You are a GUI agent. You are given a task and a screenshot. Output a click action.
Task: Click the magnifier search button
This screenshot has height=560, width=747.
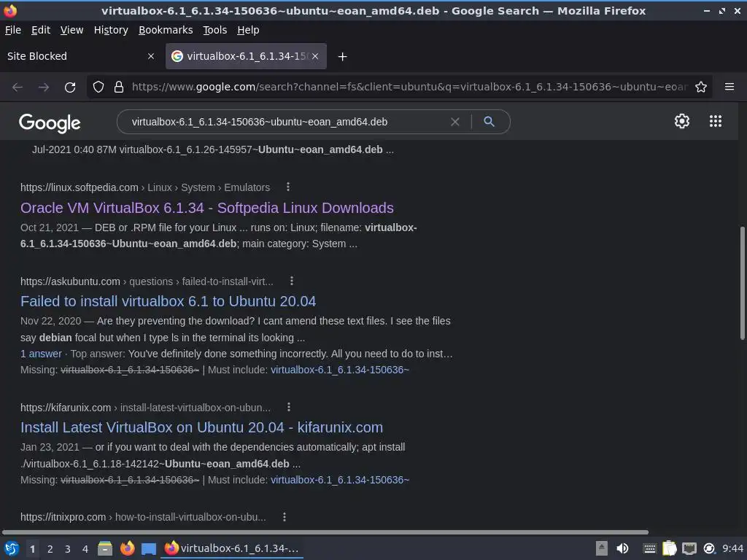[x=489, y=122]
